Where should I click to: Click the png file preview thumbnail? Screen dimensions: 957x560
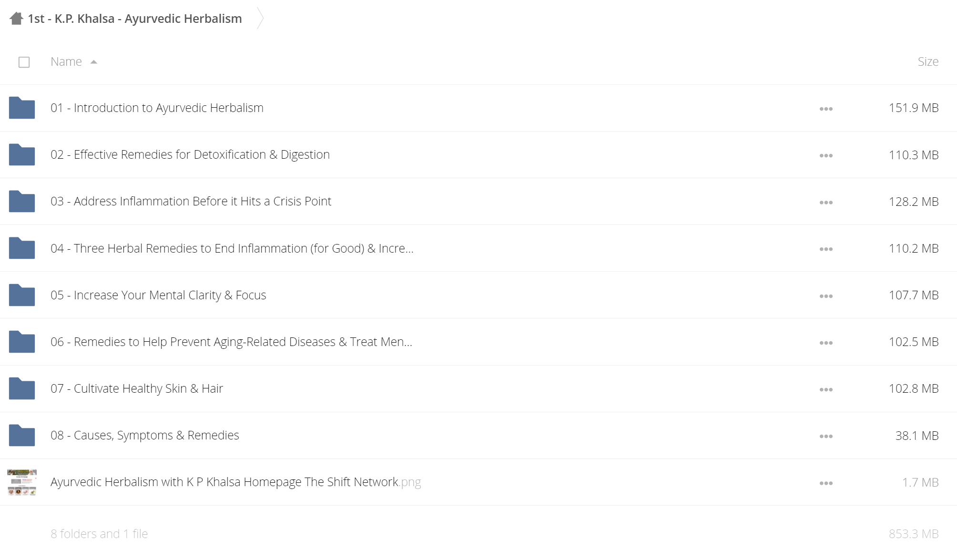[x=22, y=482]
